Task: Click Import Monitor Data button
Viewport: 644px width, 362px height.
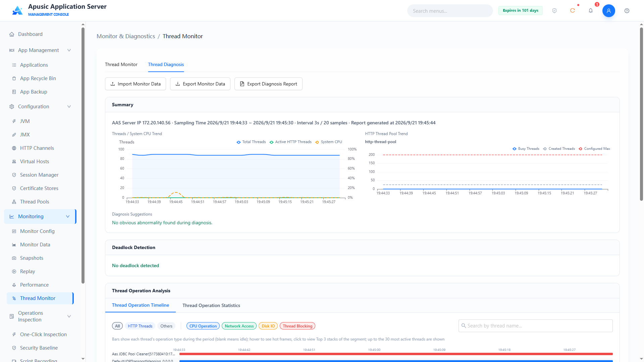Action: 136,84
